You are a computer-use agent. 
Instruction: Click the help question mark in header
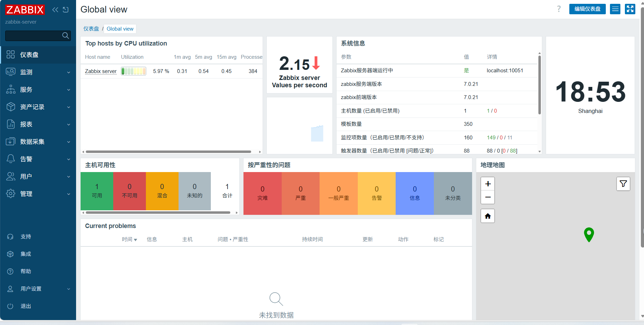point(559,9)
